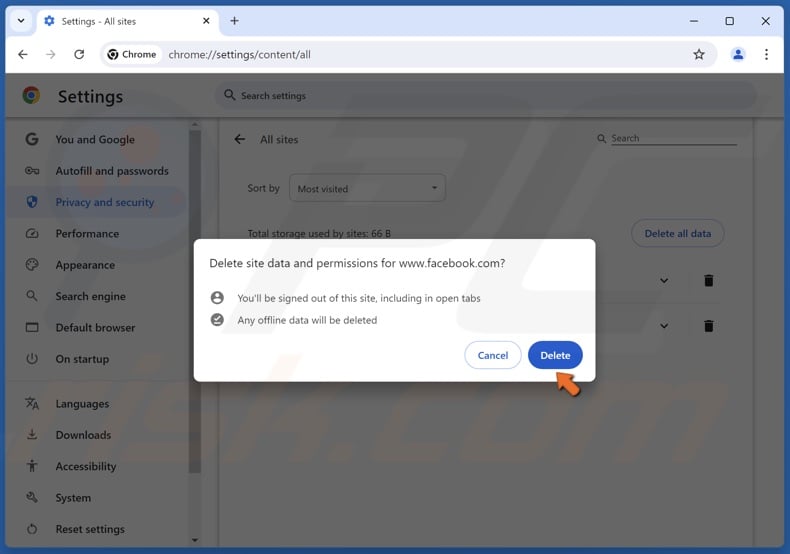Cancel the delete site data dialog
790x554 pixels.
(492, 355)
